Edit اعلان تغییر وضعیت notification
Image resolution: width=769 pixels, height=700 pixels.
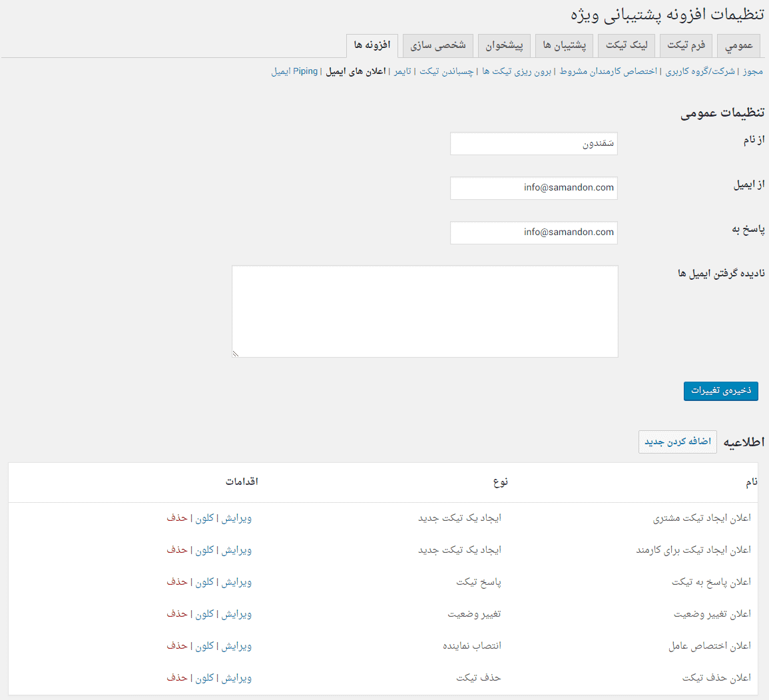click(x=236, y=613)
